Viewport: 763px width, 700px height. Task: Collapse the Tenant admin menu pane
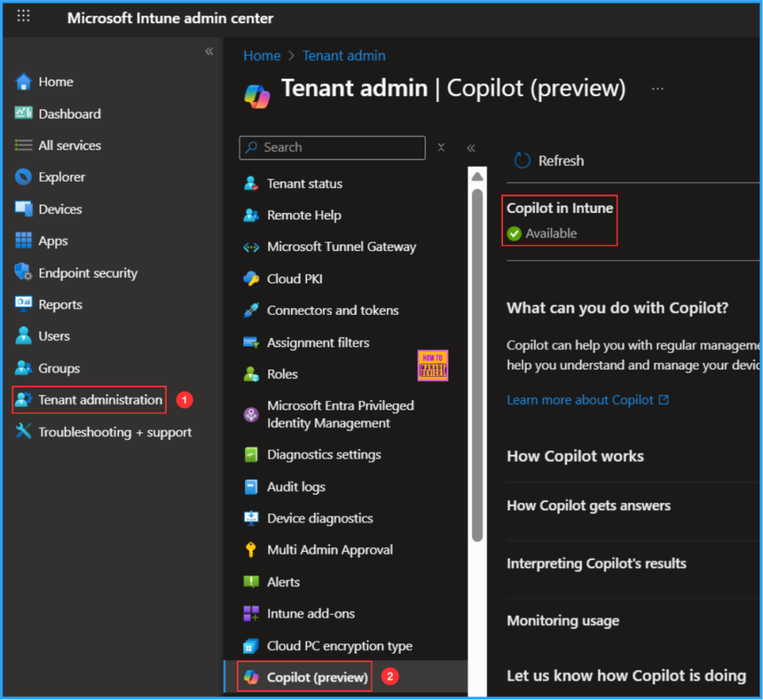click(x=471, y=148)
